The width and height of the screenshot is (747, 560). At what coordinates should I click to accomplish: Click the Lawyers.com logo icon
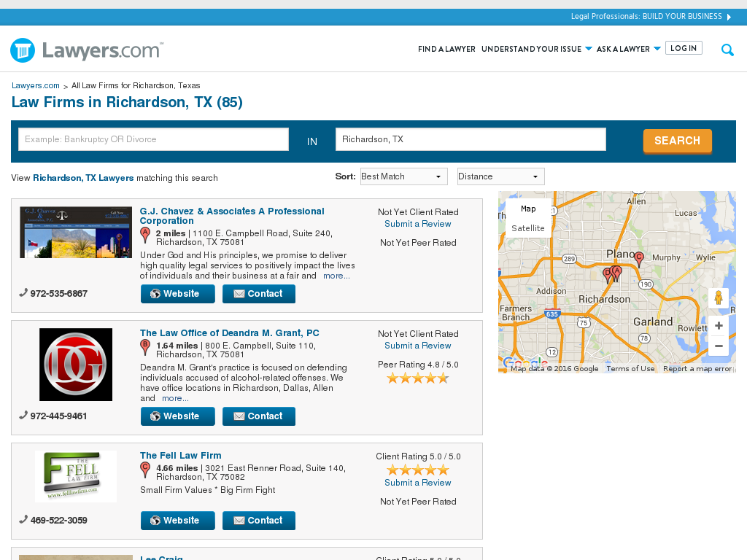coord(23,50)
